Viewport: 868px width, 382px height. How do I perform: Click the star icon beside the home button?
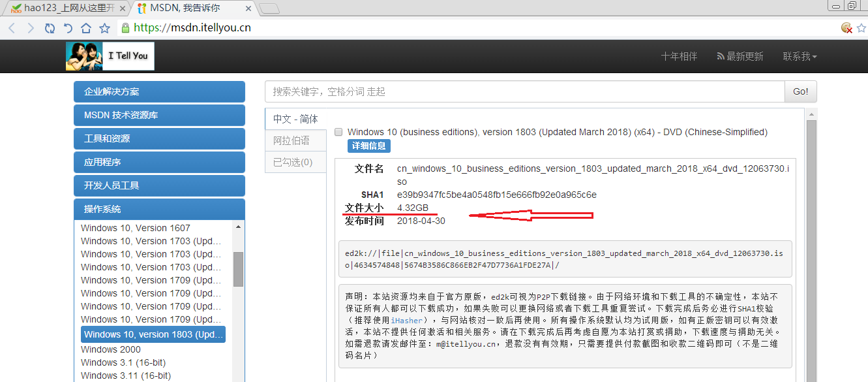104,28
